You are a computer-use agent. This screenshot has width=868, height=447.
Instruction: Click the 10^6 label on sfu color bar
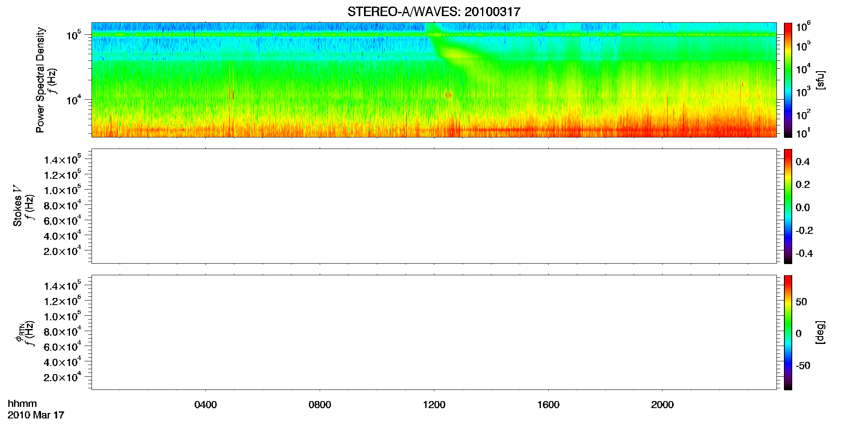tap(803, 27)
